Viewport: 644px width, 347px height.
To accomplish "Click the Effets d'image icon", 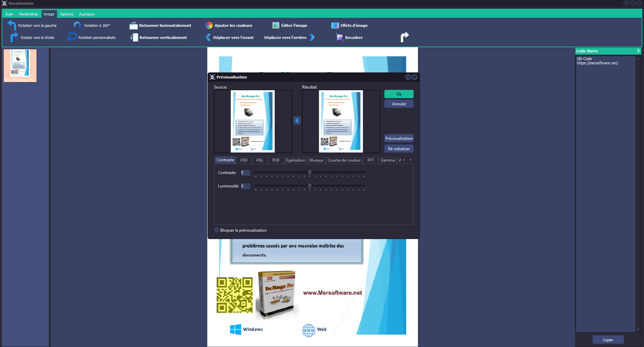I will [335, 25].
